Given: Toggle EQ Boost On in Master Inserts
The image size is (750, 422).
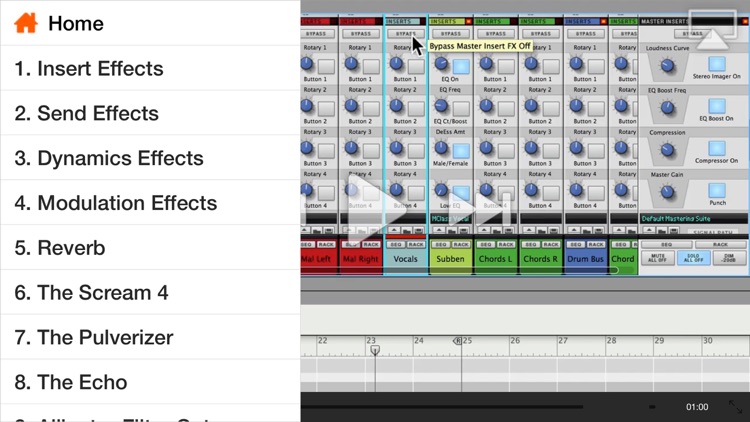Looking at the screenshot, I should coord(717,106).
